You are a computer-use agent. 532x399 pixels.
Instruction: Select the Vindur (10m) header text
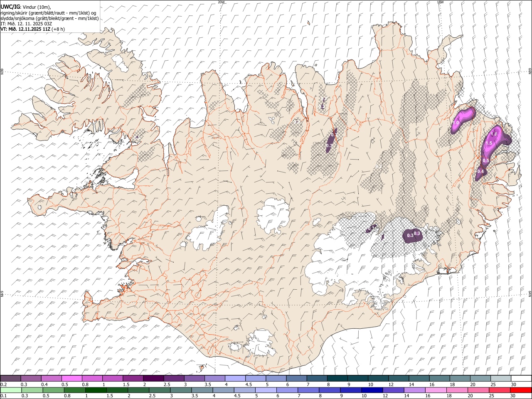[36, 7]
